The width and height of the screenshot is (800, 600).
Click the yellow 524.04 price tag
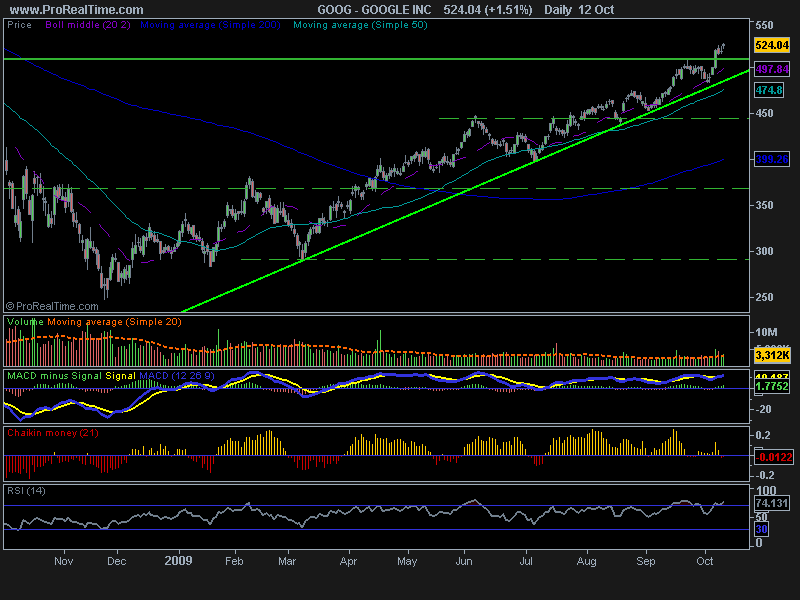(772, 45)
